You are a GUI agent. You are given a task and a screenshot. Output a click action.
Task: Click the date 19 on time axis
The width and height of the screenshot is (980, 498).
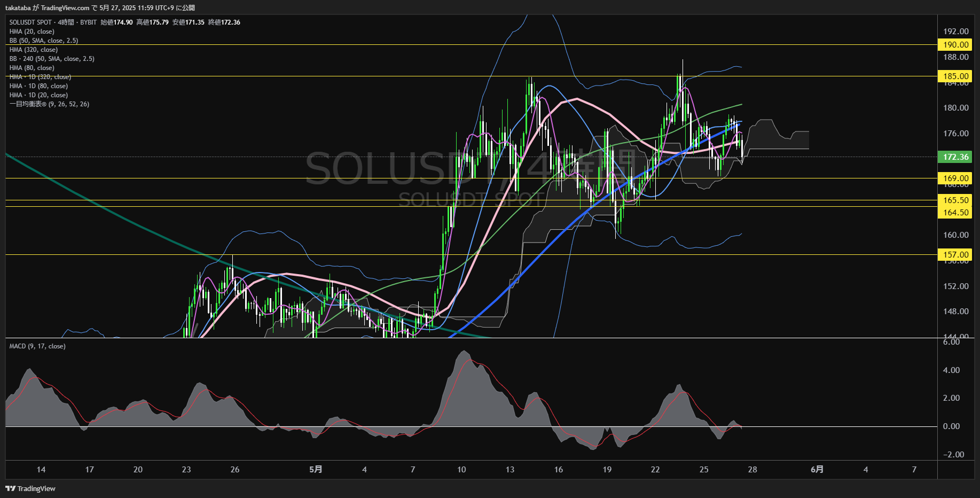point(607,470)
